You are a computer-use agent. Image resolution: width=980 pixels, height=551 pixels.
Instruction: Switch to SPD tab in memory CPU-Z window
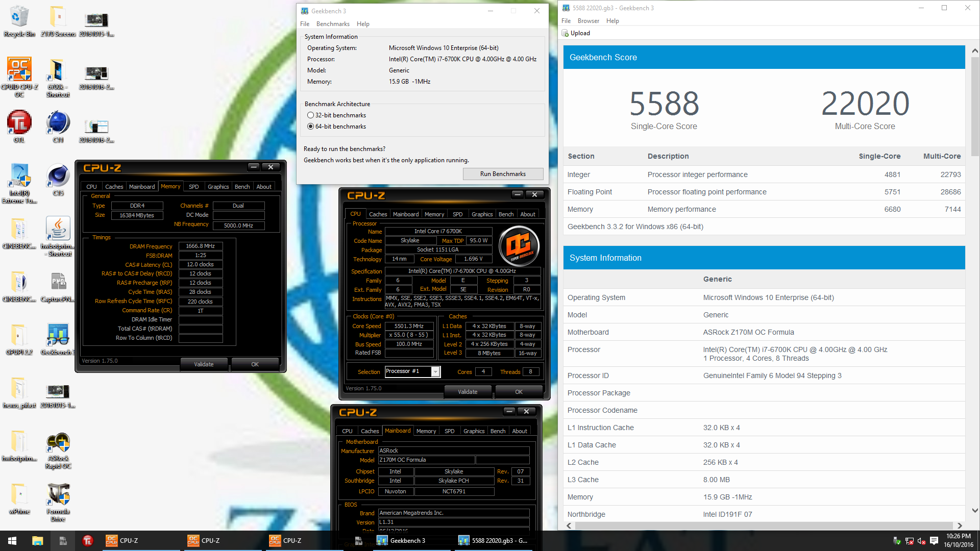click(193, 187)
